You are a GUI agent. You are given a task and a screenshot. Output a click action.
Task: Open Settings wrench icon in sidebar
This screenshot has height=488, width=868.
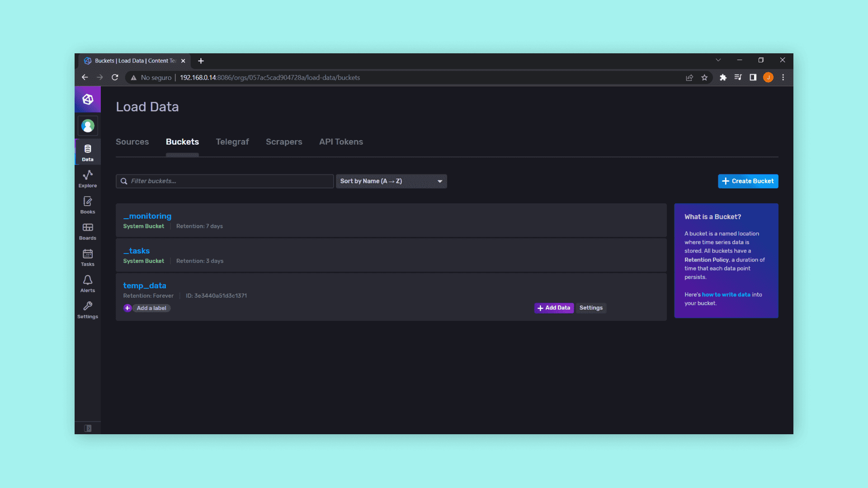[x=88, y=310]
